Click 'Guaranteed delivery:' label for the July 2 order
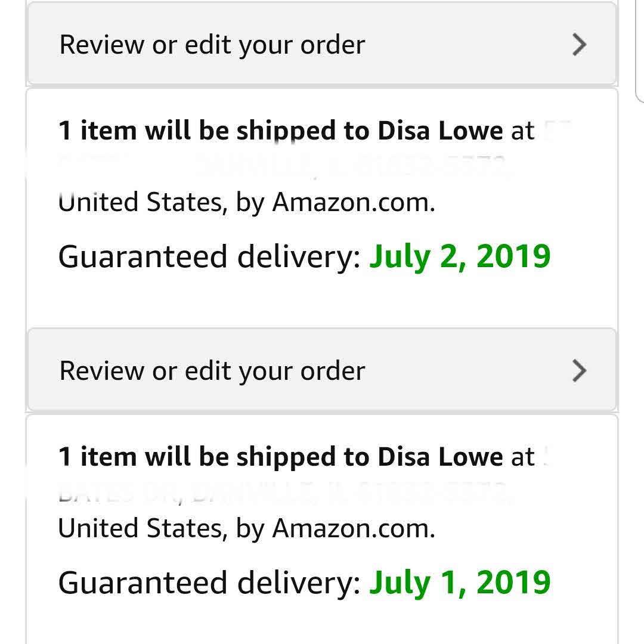Image resolution: width=644 pixels, height=644 pixels. tap(209, 257)
